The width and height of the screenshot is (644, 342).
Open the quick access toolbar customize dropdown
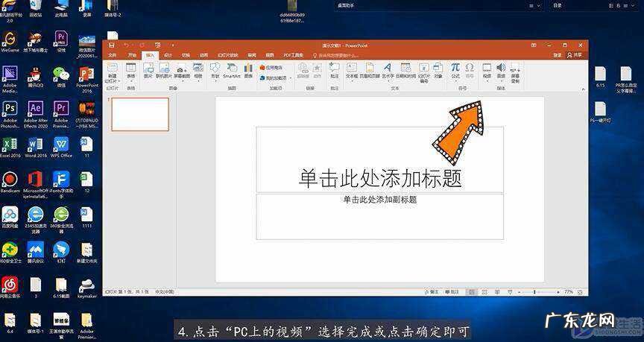173,45
